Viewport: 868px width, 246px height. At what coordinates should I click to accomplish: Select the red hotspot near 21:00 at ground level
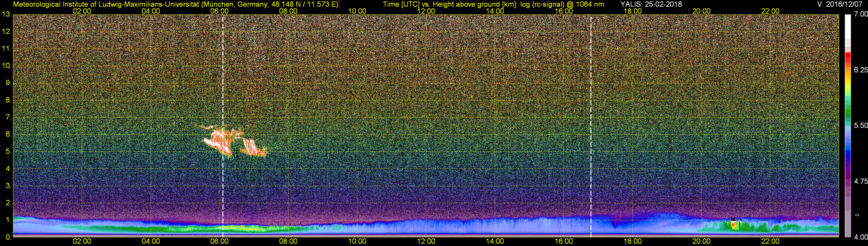click(x=733, y=225)
